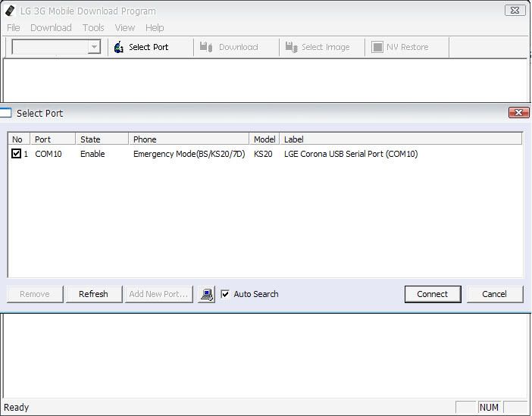532x416 pixels.
Task: Click the Enable state cell
Action: (x=92, y=154)
